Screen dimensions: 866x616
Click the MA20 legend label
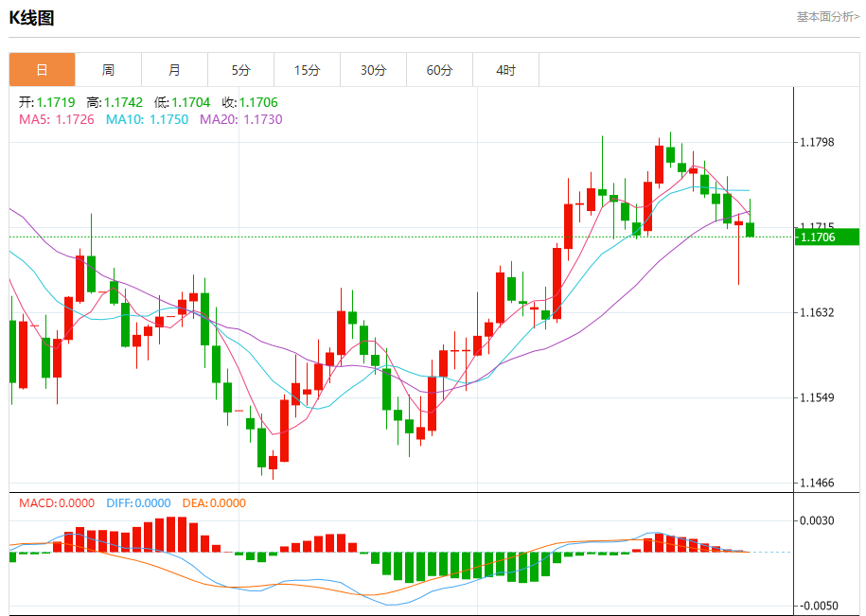click(240, 119)
